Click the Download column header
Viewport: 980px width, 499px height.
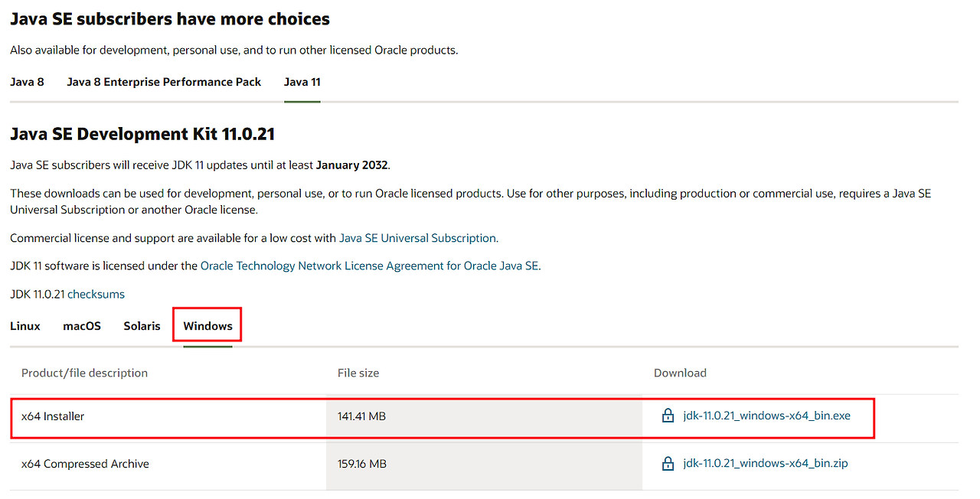680,373
